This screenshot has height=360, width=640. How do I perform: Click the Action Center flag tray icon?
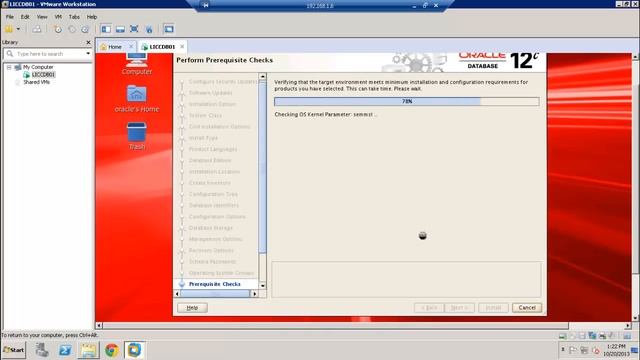(573, 350)
